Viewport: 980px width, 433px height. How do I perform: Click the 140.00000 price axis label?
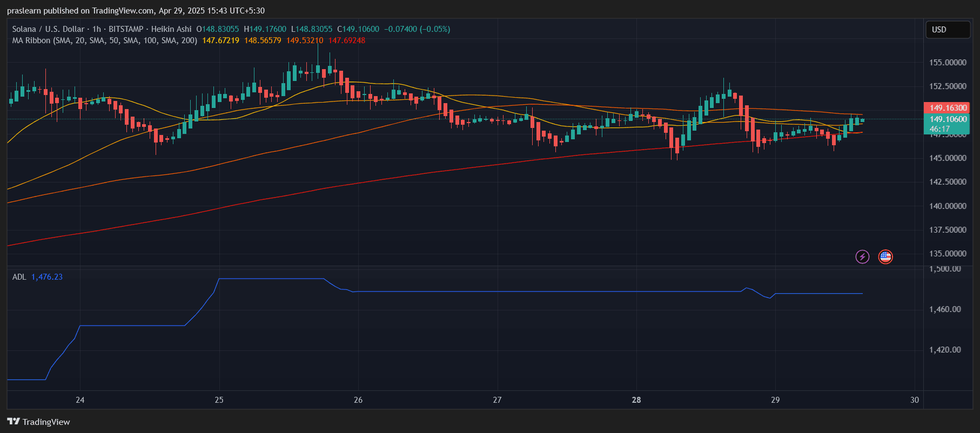click(x=948, y=206)
